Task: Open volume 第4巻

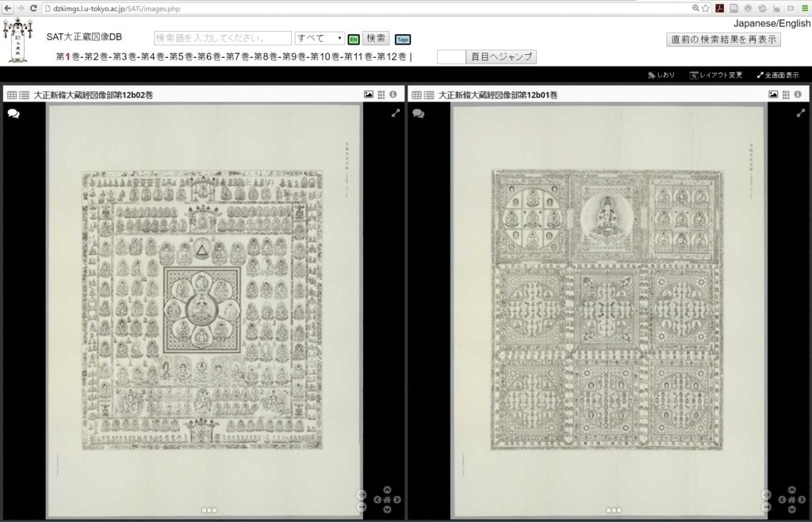Action: (153, 57)
